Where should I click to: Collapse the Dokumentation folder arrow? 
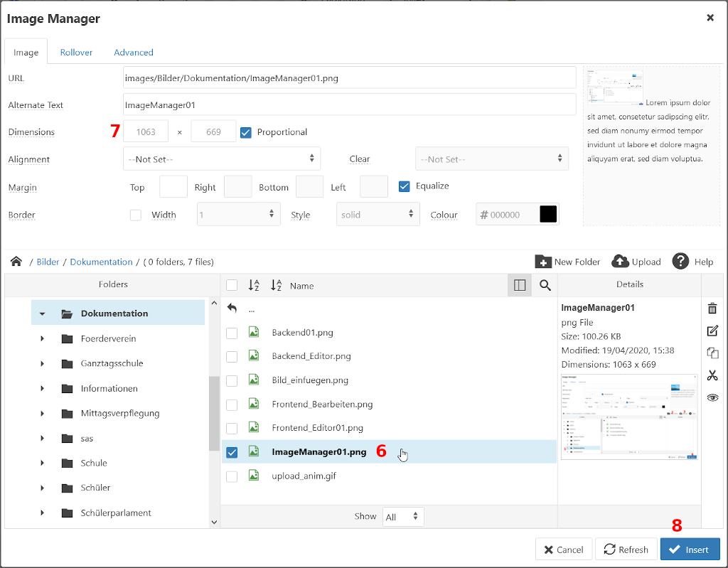coord(42,314)
